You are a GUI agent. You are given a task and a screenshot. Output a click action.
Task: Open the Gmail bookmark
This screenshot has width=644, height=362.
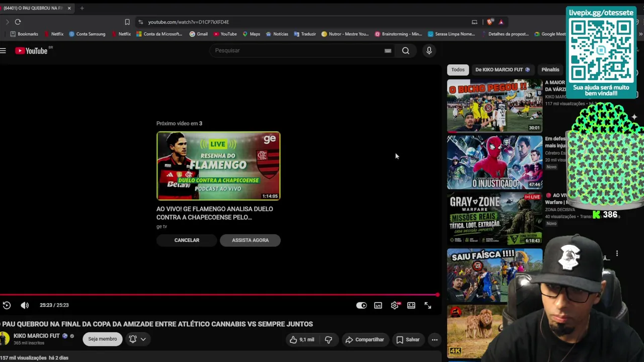[199, 34]
